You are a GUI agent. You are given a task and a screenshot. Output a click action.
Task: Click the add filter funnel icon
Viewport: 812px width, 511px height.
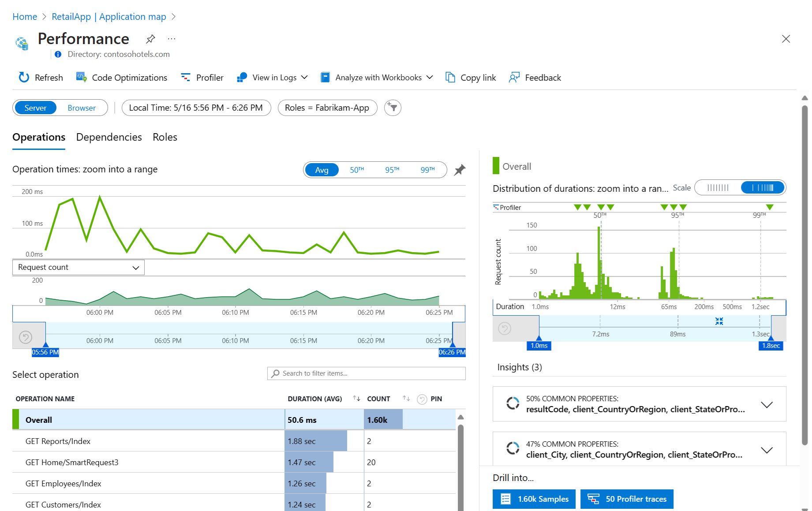(392, 108)
